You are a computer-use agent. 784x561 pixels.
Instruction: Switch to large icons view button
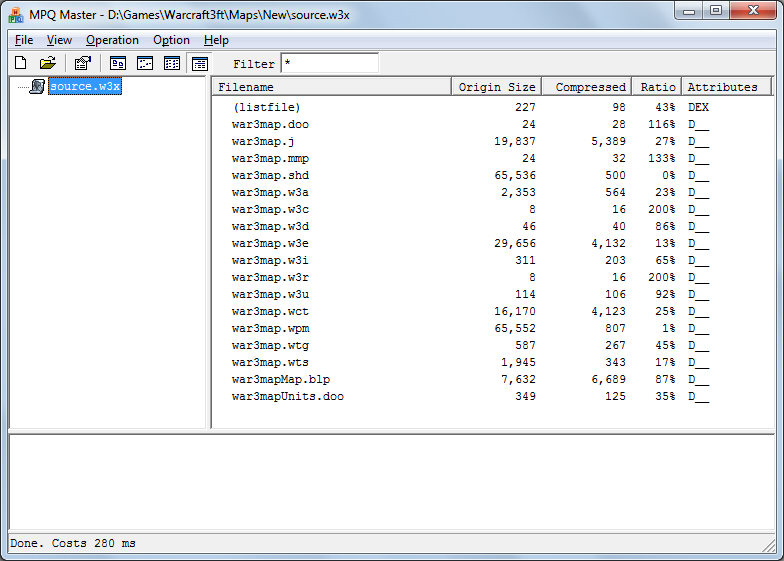[118, 63]
